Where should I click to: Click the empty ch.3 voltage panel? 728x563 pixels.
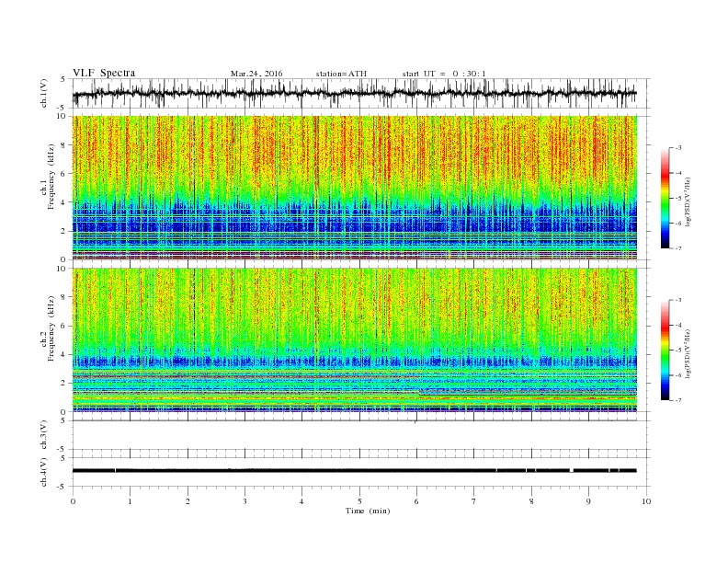361,435
